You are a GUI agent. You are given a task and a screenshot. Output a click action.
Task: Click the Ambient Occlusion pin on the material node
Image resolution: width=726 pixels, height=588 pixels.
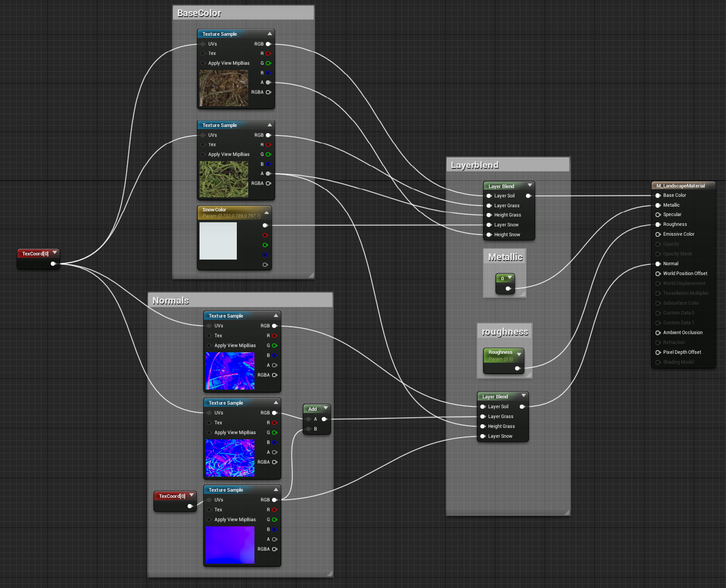point(658,333)
